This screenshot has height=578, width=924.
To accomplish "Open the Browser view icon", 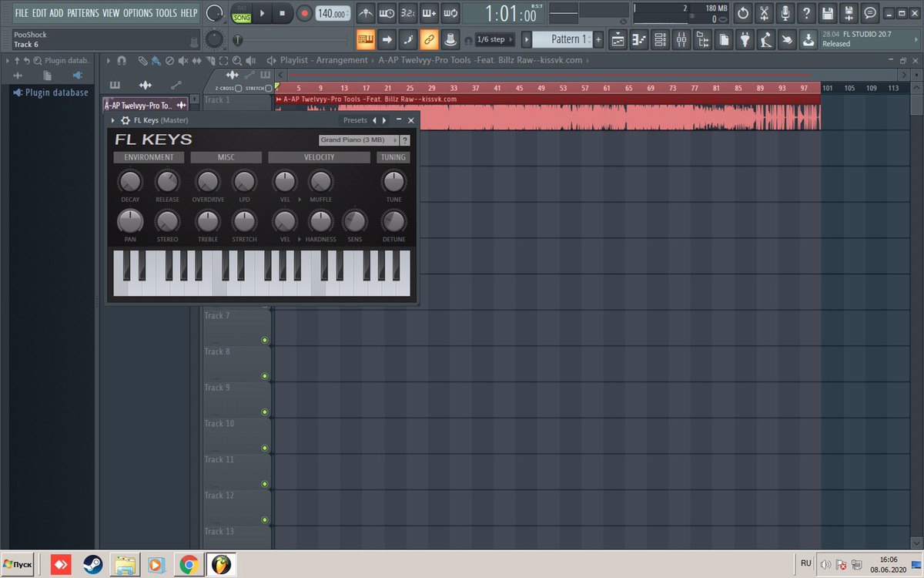I will point(702,39).
